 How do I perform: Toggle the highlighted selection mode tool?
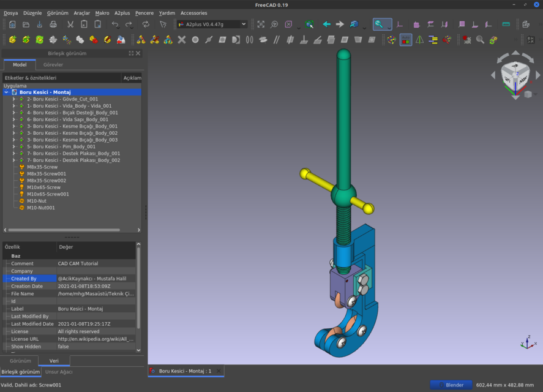[x=381, y=24]
